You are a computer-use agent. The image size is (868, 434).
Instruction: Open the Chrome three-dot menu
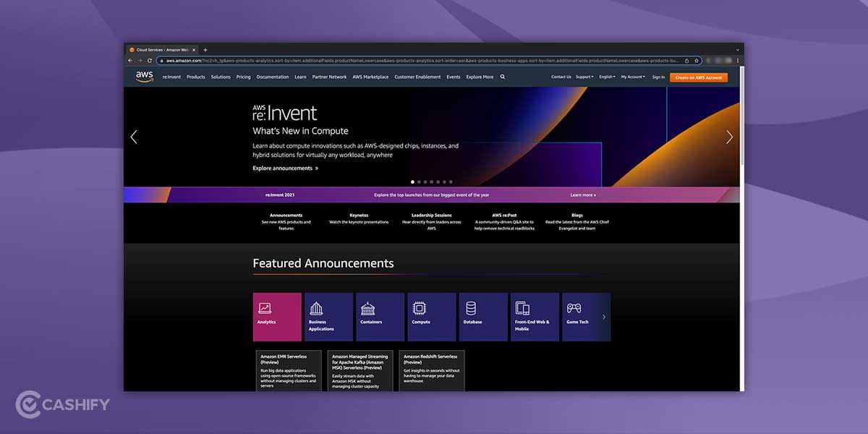(x=737, y=61)
